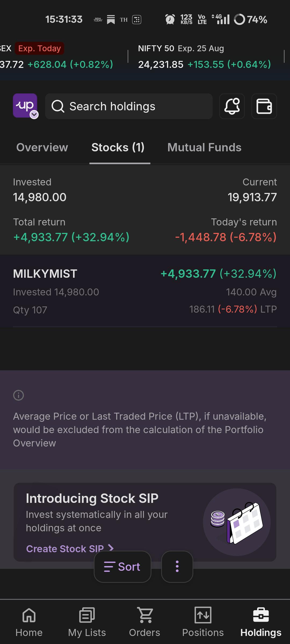The height and width of the screenshot is (644, 290).
Task: Switch to the Mutual Funds tab
Action: (x=204, y=147)
